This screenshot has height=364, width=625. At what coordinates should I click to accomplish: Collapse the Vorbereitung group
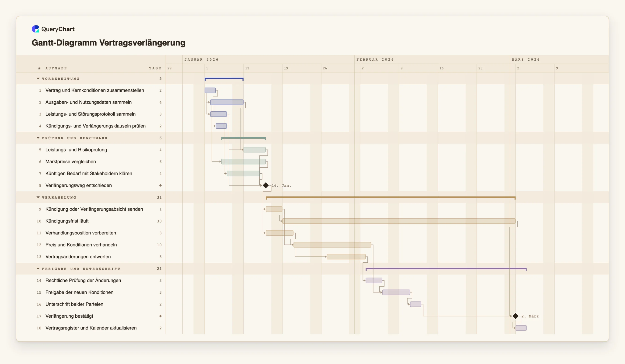[x=38, y=79]
